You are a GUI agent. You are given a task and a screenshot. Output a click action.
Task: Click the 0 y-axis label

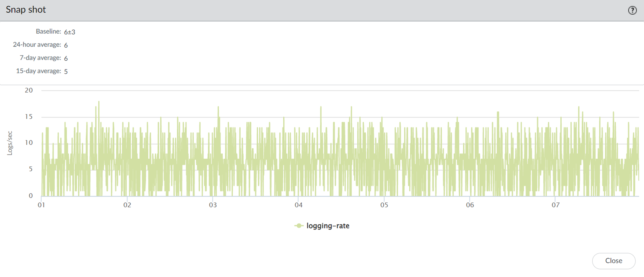[30, 196]
